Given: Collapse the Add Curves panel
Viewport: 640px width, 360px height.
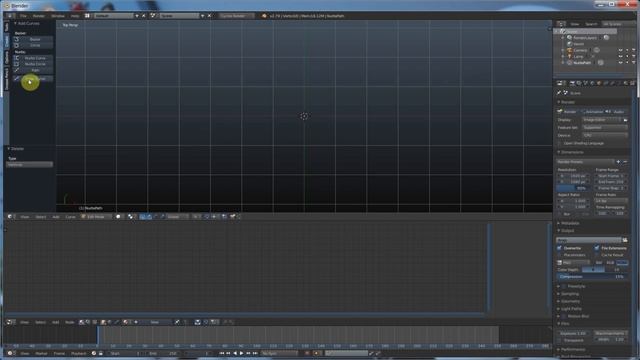Looking at the screenshot, I should 16,24.
